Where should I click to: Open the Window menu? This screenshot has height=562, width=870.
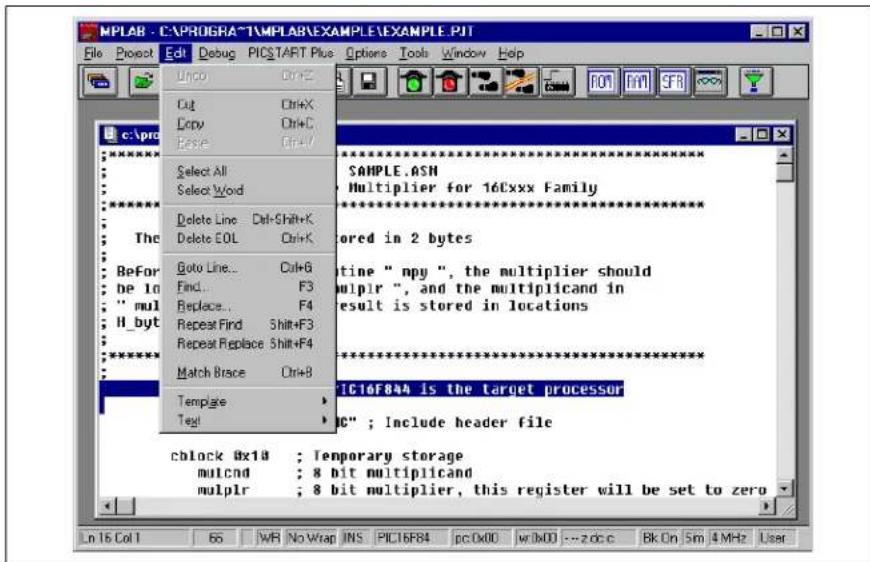coord(464,53)
